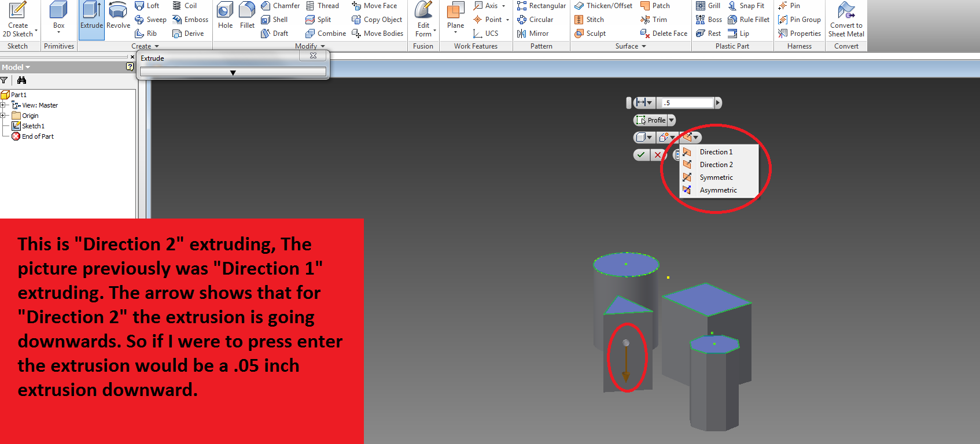
Task: Click the browser find binoculars icon
Action: (21, 80)
